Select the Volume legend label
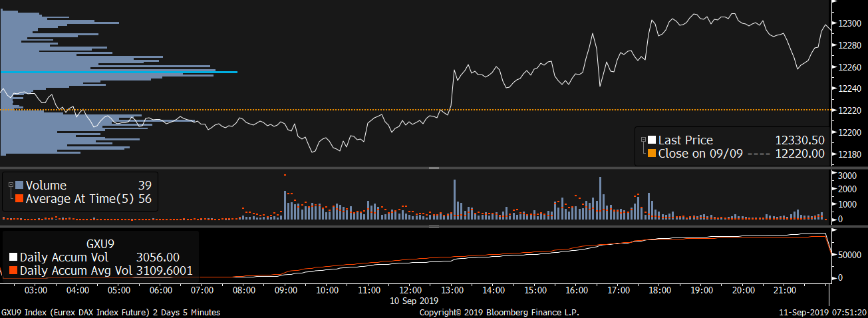The height and width of the screenshot is (318, 868). tap(46, 186)
